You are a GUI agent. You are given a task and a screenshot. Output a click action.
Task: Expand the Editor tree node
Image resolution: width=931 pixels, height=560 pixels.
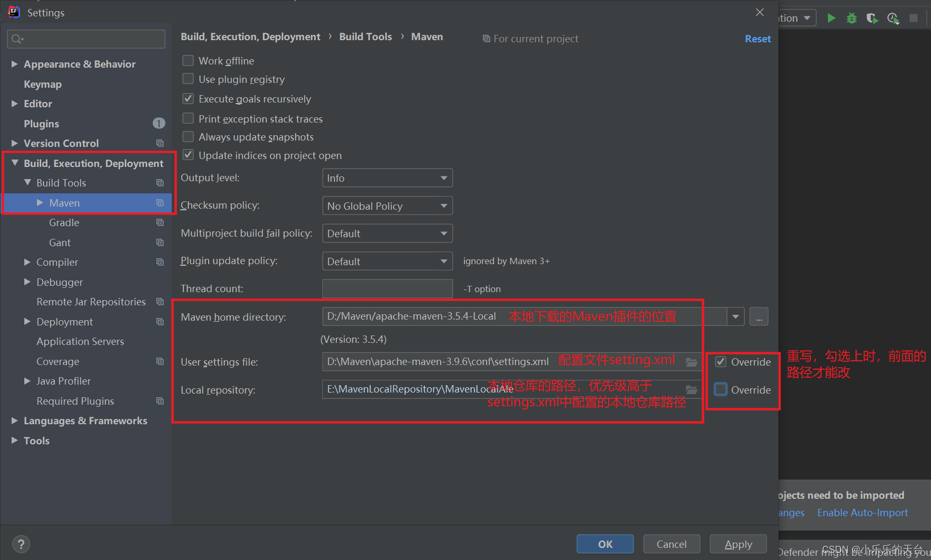pos(15,104)
